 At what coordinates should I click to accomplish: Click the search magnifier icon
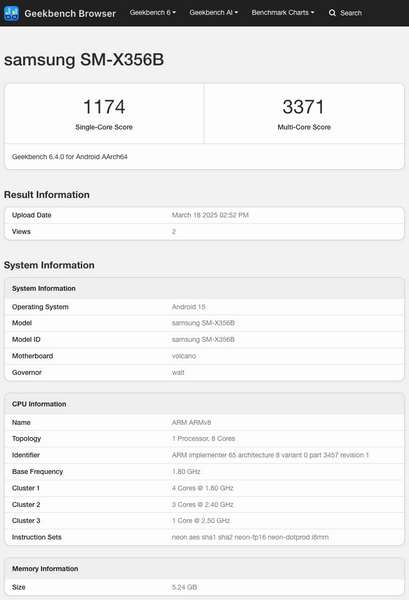332,13
